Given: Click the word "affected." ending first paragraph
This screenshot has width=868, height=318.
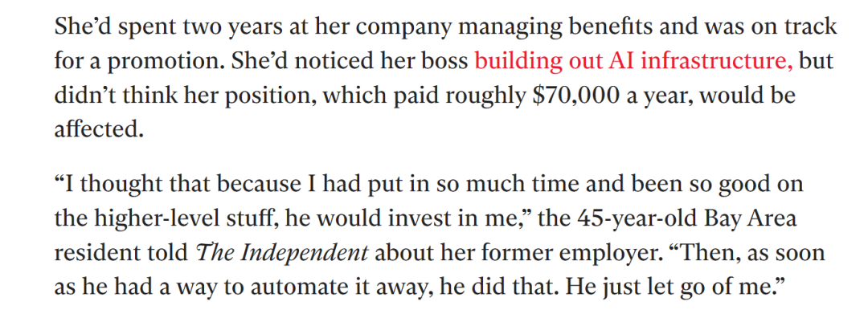Looking at the screenshot, I should tap(99, 128).
